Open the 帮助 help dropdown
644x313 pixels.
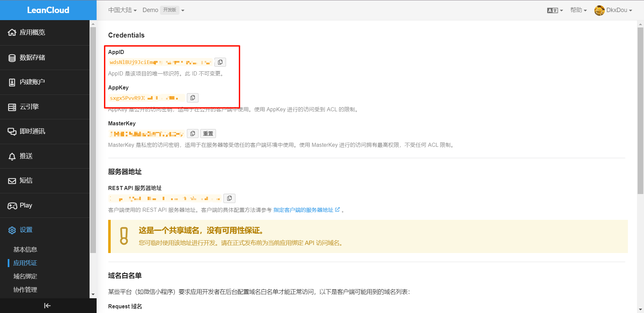579,10
